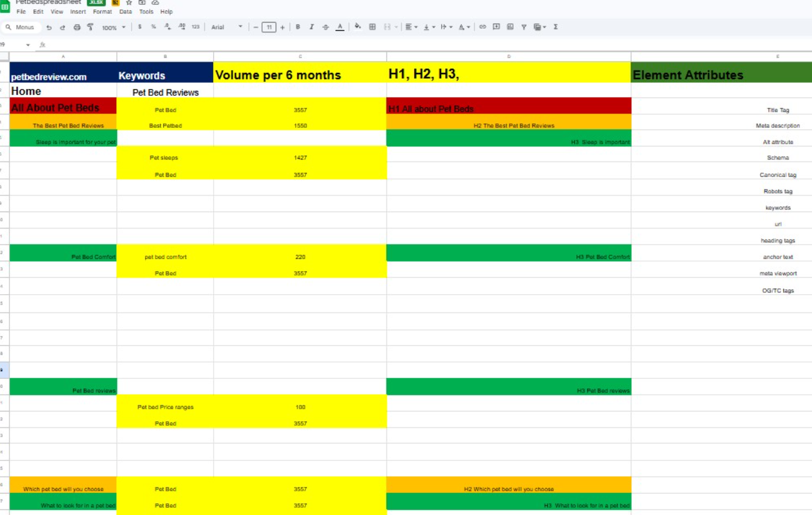Screen dimensions: 812x515
Task: Create a filter
Action: click(524, 27)
